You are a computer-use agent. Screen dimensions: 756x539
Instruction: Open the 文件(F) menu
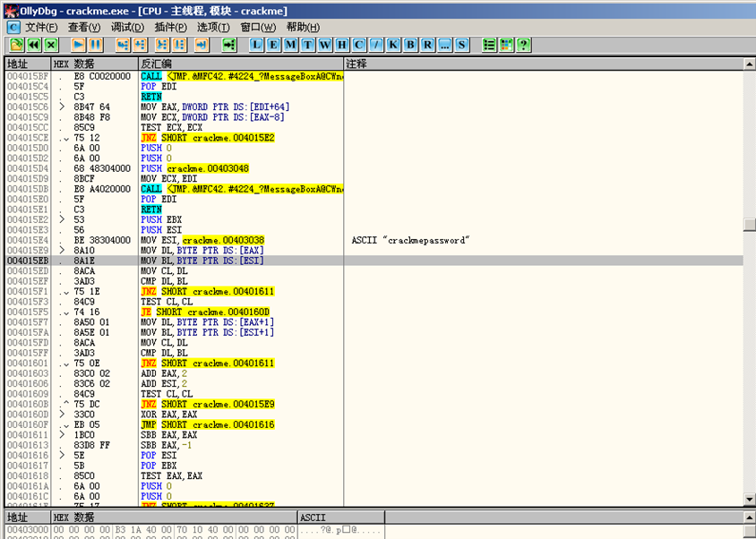tap(41, 27)
